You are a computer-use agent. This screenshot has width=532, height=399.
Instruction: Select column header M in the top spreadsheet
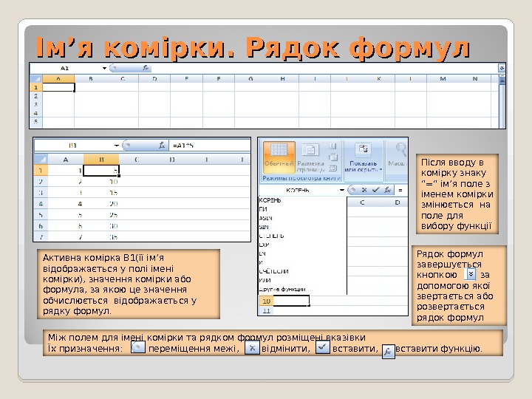pos(443,79)
